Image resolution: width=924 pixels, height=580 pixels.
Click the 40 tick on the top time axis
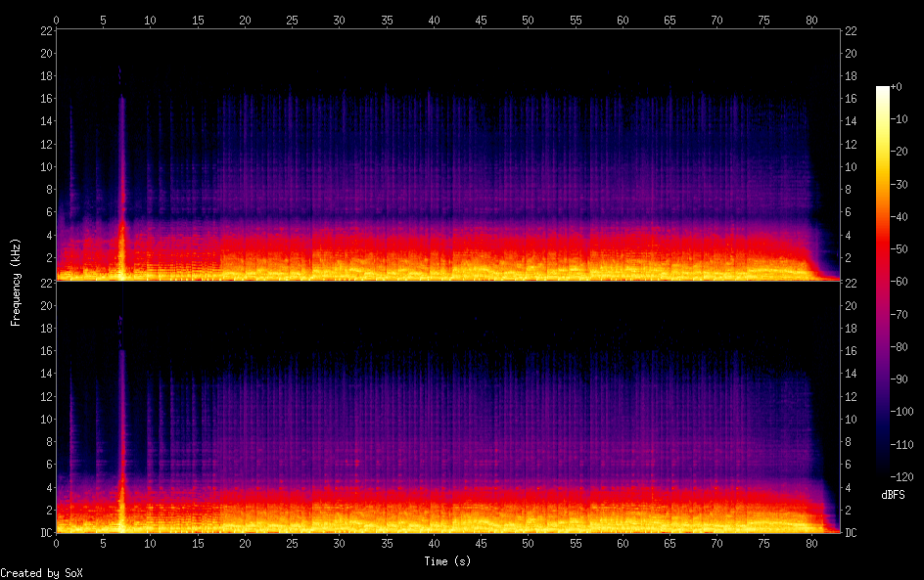pos(433,20)
